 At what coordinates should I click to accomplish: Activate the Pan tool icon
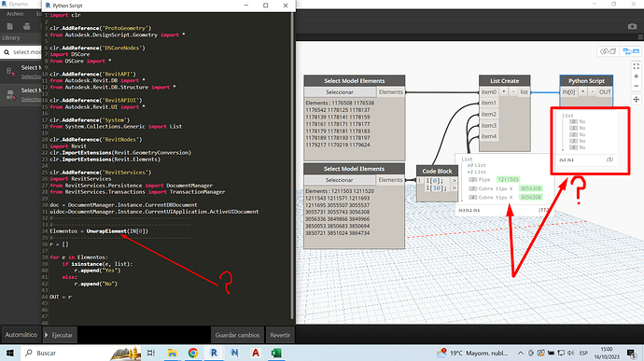[637, 99]
